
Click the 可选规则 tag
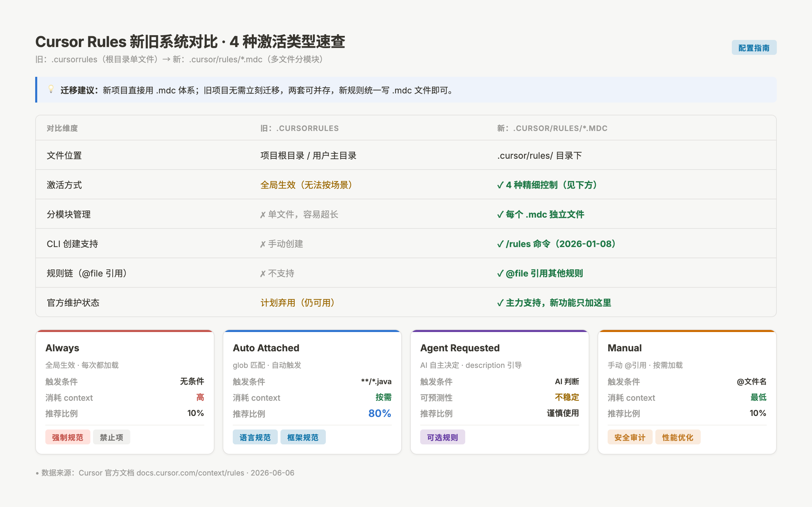443,437
